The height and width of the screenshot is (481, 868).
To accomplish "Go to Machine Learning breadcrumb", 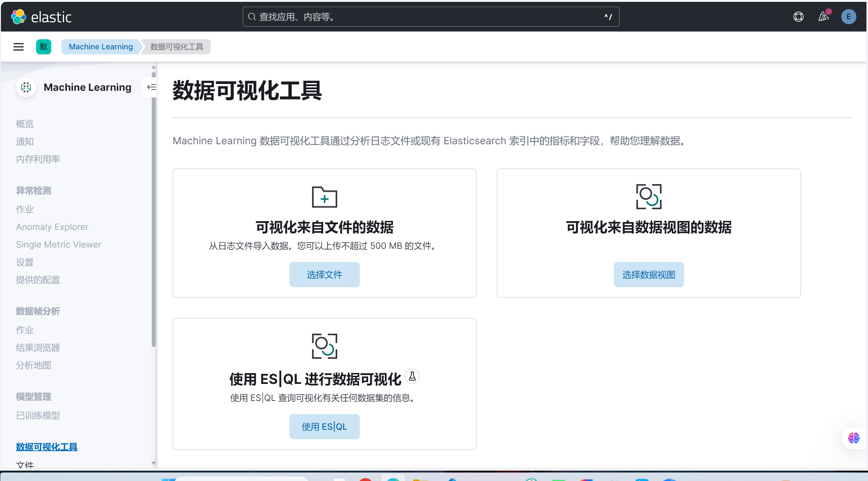I will tap(101, 47).
